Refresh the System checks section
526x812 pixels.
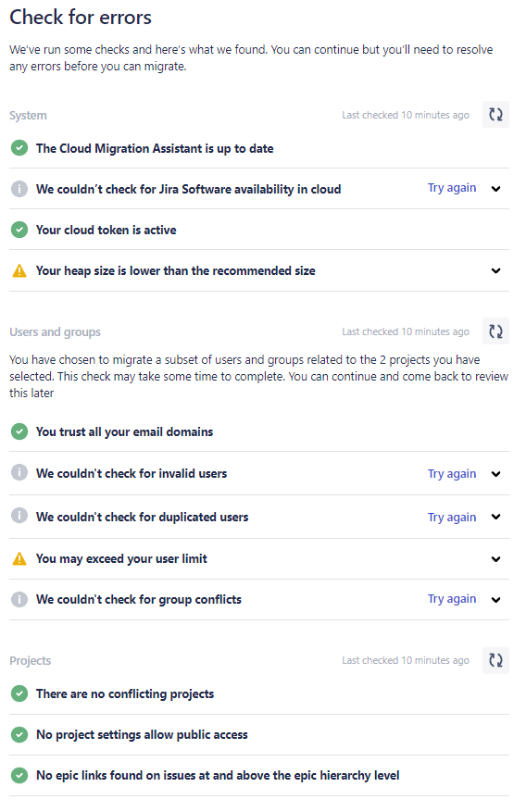coord(495,115)
